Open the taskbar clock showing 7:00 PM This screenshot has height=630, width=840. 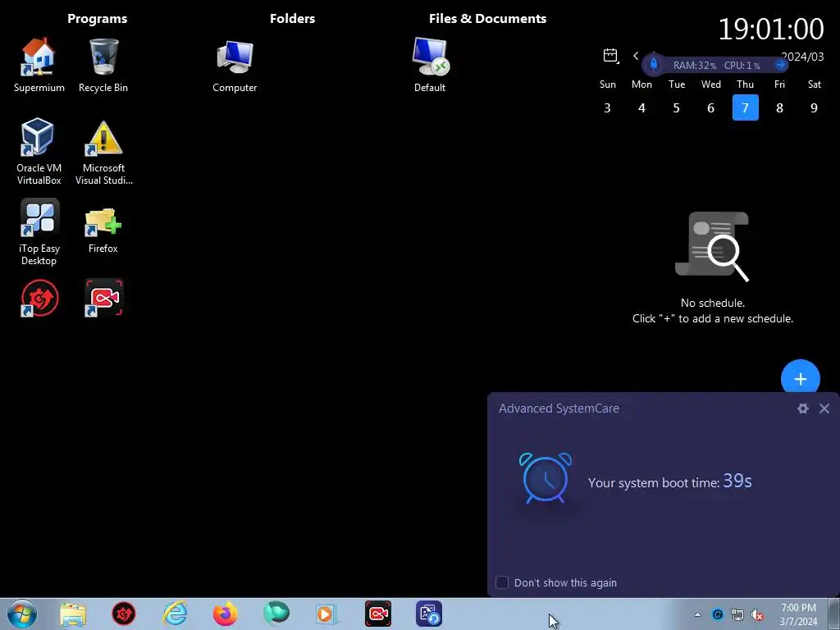798,614
